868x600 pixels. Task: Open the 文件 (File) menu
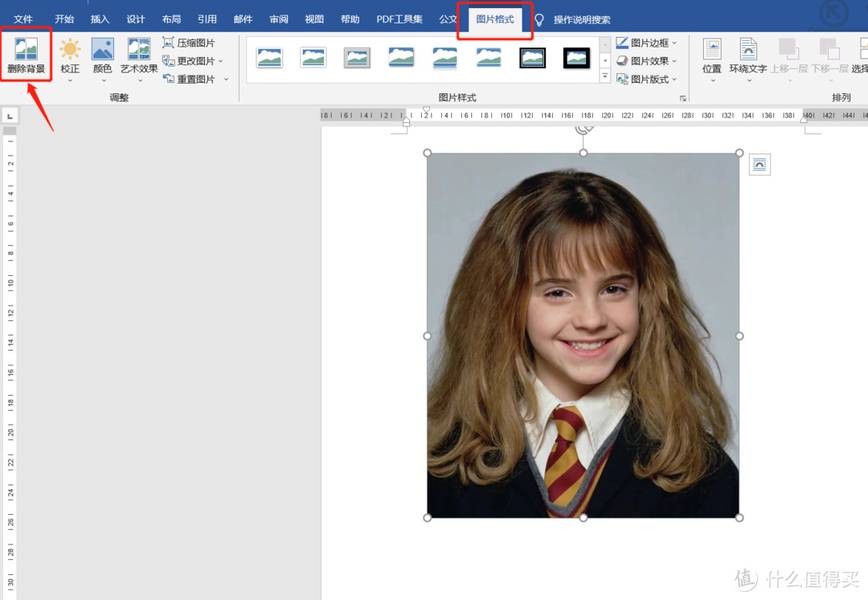coord(23,19)
